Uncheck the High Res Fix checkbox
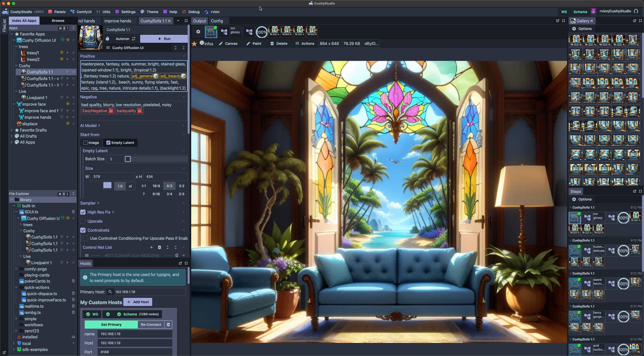Image resolution: width=644 pixels, height=356 pixels. (x=83, y=212)
